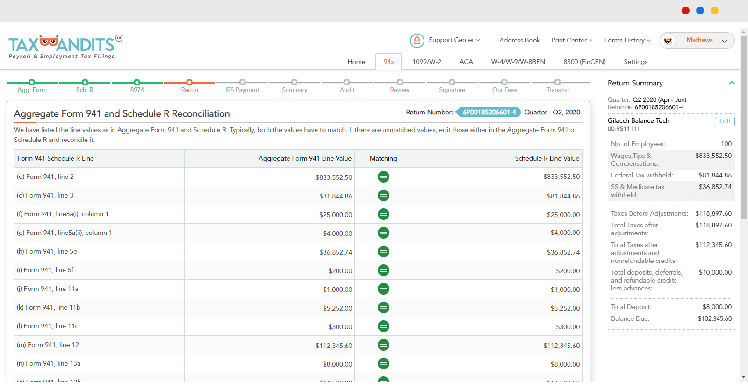This screenshot has width=748, height=389.
Task: Click matching icon for Form 941 line 2
Action: click(383, 177)
